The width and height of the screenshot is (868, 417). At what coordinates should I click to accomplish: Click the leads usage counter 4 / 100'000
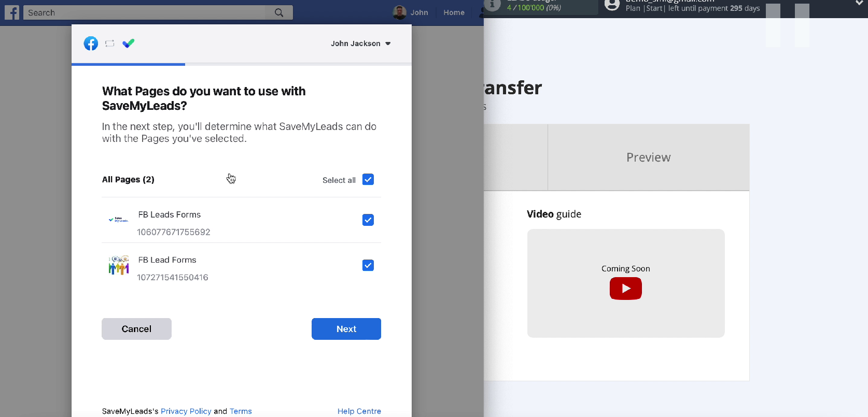(x=534, y=8)
